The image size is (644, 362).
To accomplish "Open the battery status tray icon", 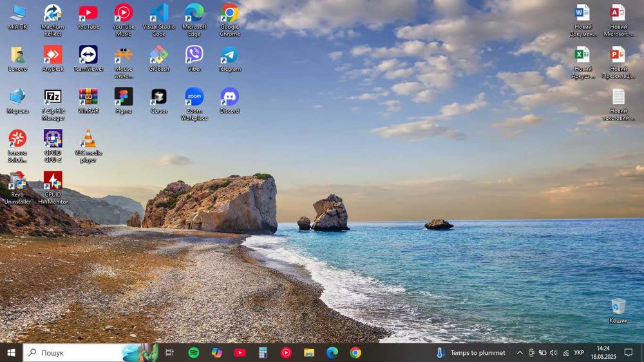I will (542, 352).
